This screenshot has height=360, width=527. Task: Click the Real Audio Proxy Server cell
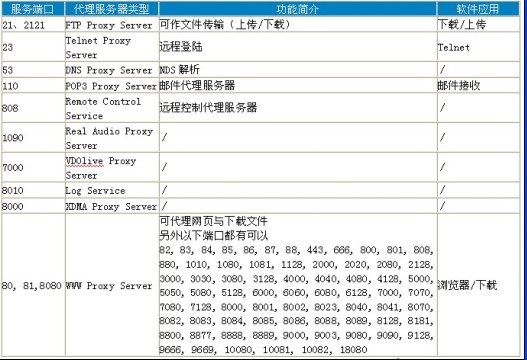pyautogui.click(x=112, y=138)
